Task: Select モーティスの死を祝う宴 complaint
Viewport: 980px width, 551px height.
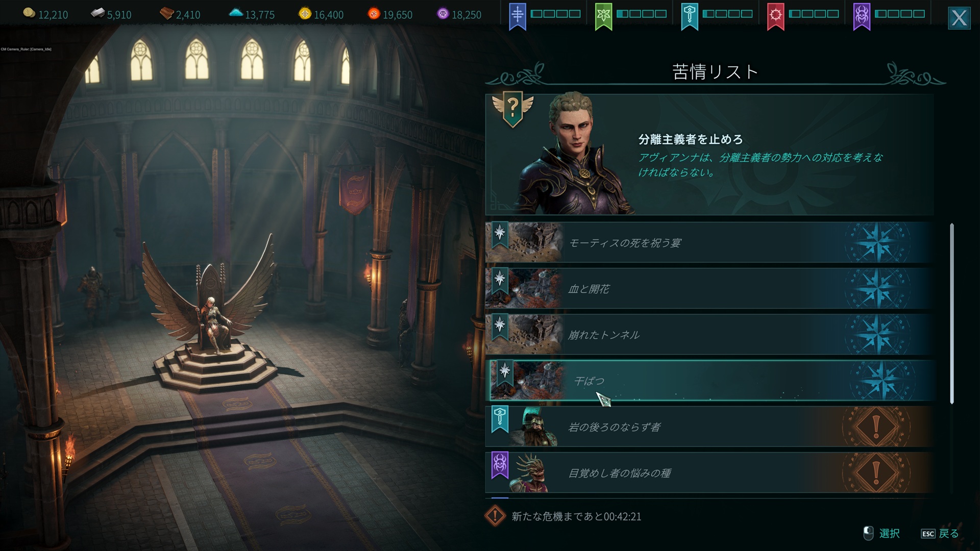Action: [709, 242]
